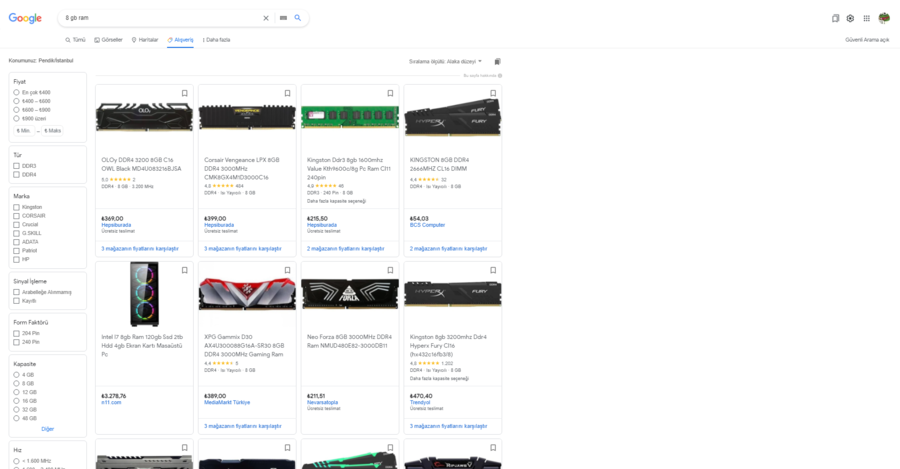
Task: Open the Güvenli Arama açık setting
Action: point(867,40)
